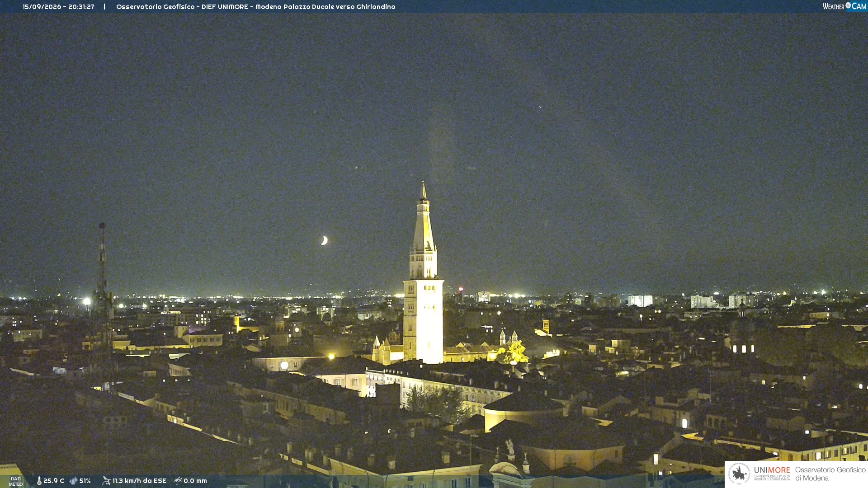Click the crescent moon in the sky
868x488 pixels.
coord(324,240)
